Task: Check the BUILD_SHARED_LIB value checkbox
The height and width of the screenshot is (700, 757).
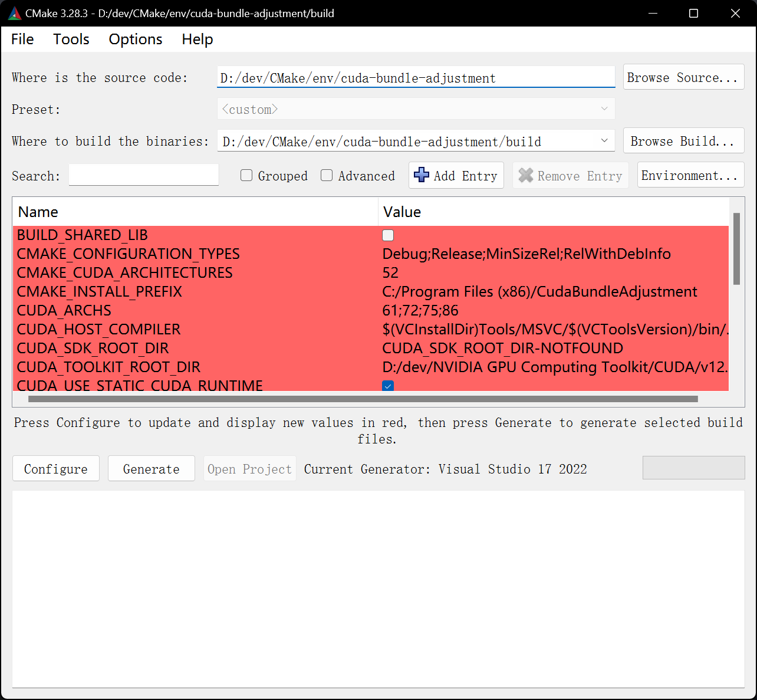Action: coord(388,235)
